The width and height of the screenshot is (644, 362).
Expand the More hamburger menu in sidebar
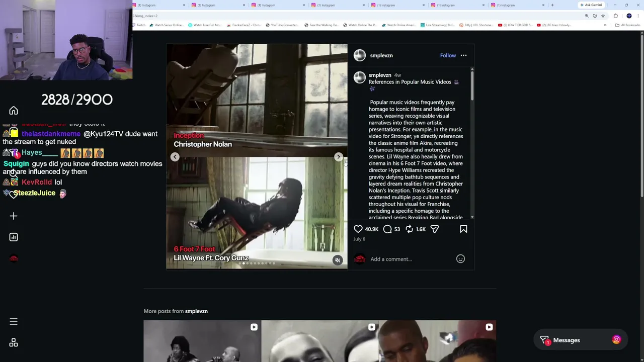tap(14, 321)
